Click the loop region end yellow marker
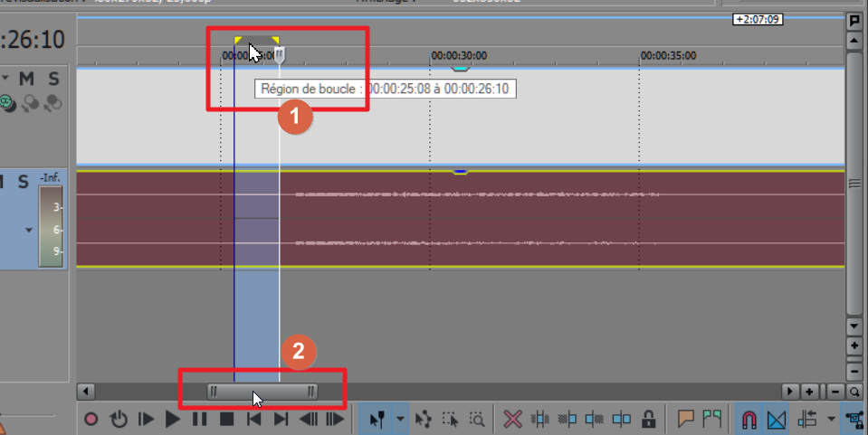Image resolution: width=868 pixels, height=435 pixels. pos(275,40)
